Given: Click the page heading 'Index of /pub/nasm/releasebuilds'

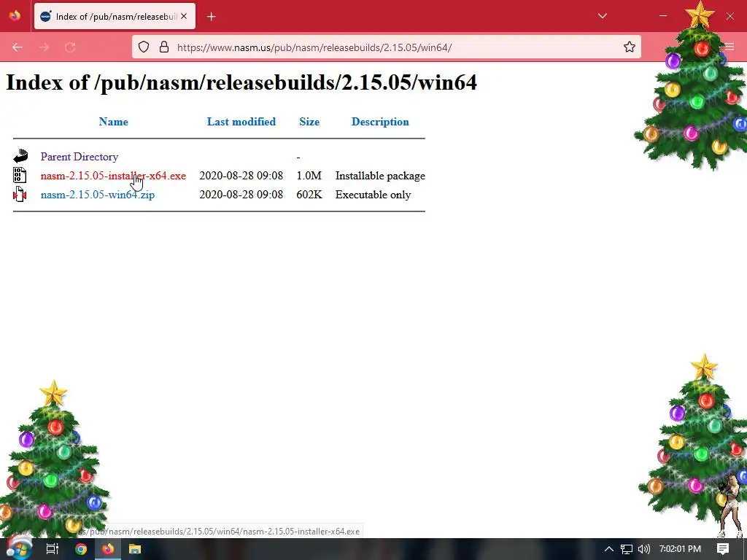Looking at the screenshot, I should click(241, 82).
